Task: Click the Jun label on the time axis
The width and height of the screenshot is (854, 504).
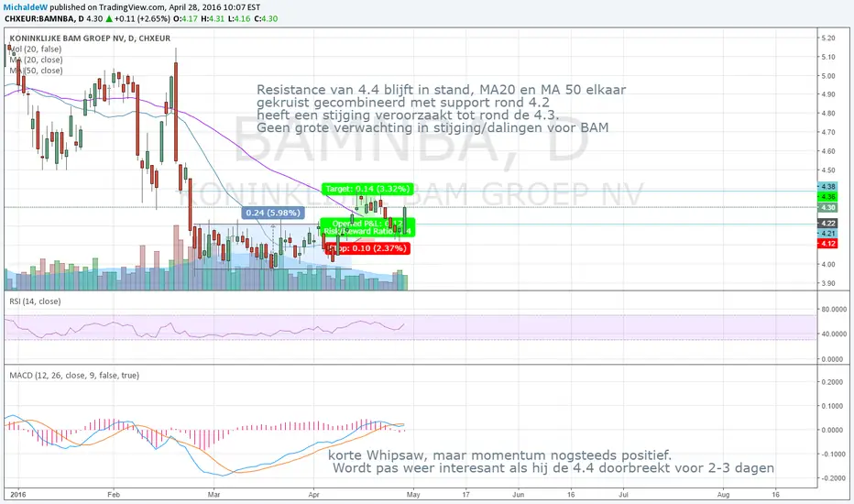Action: point(519,495)
